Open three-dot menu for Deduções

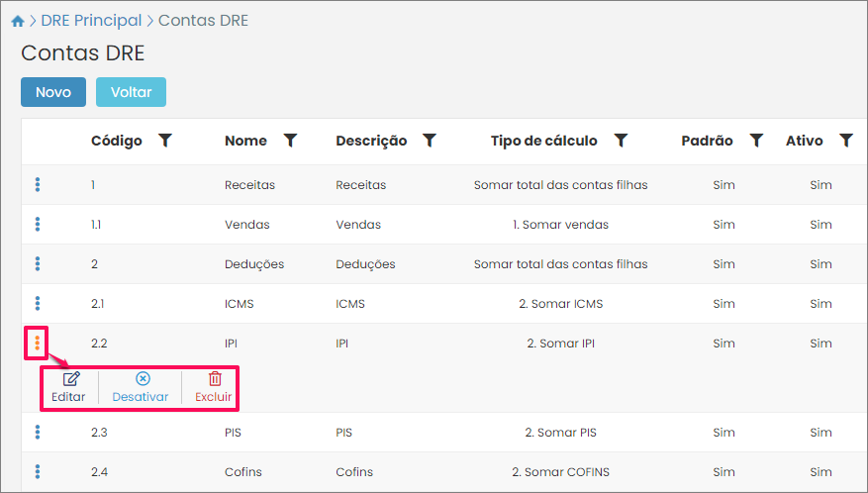pyautogui.click(x=38, y=263)
